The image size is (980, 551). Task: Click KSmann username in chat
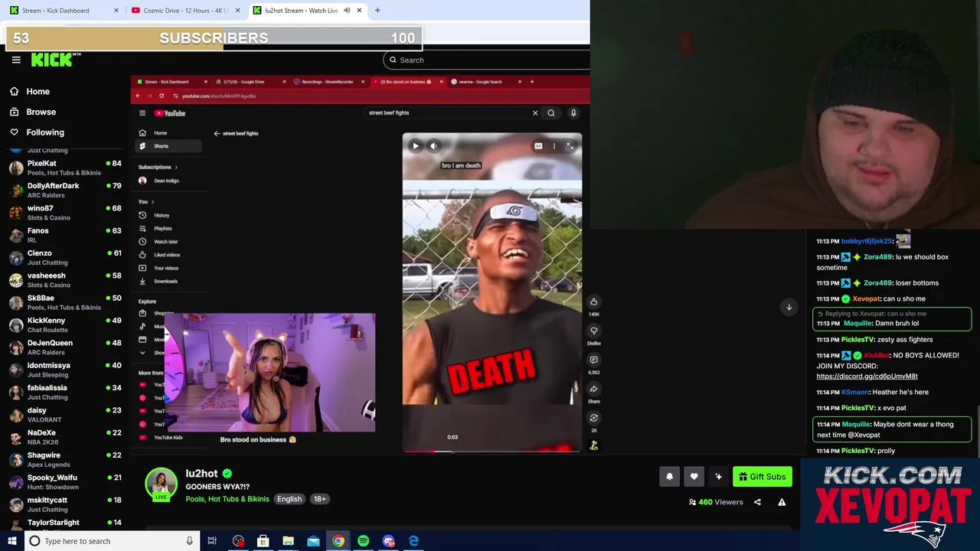tap(855, 393)
